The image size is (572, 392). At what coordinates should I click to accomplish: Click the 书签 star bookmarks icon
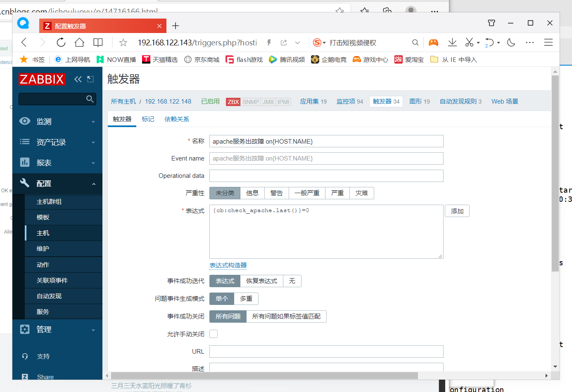24,59
